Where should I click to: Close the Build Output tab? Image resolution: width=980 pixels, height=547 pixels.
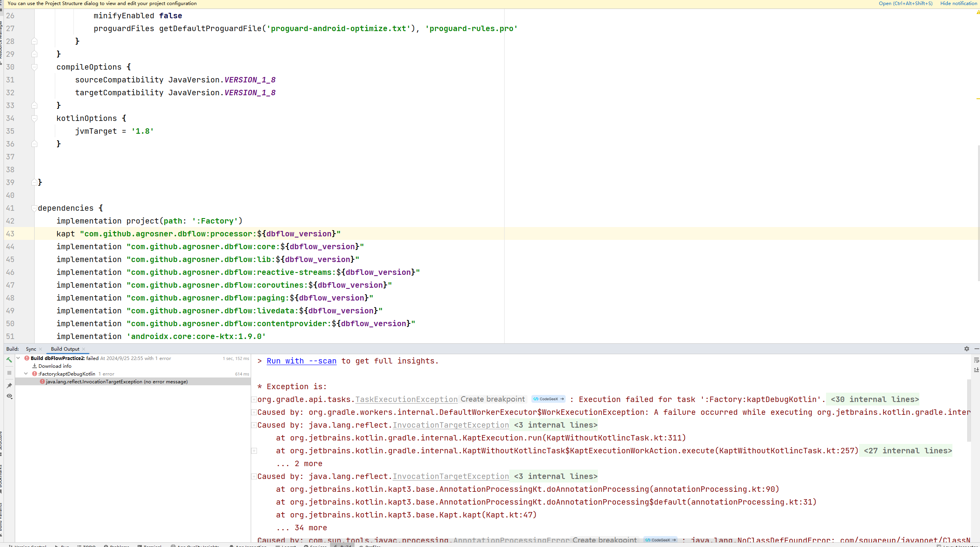point(84,349)
